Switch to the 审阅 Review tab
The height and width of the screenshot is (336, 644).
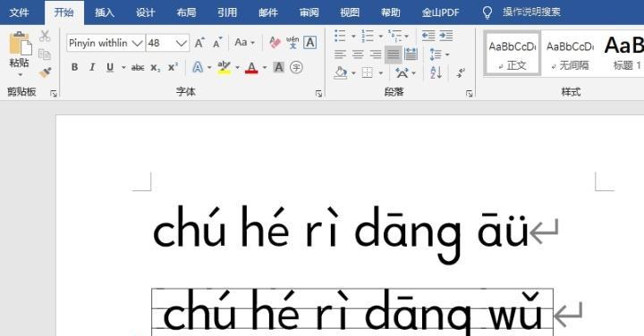pos(309,13)
